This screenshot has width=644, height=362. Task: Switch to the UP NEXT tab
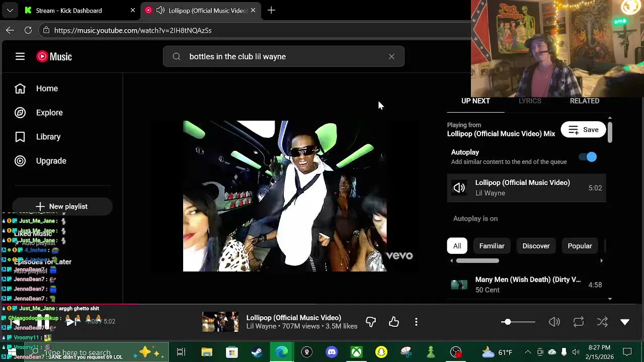475,101
